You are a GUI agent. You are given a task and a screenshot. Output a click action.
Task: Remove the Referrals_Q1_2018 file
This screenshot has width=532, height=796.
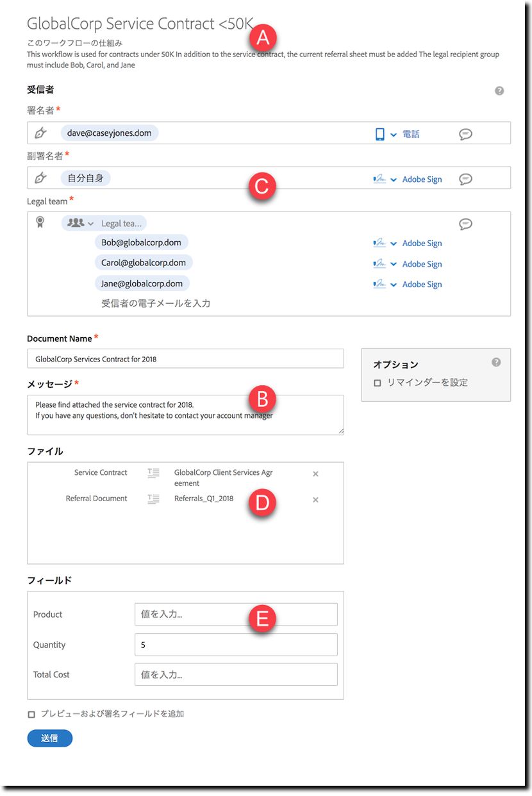[x=315, y=500]
